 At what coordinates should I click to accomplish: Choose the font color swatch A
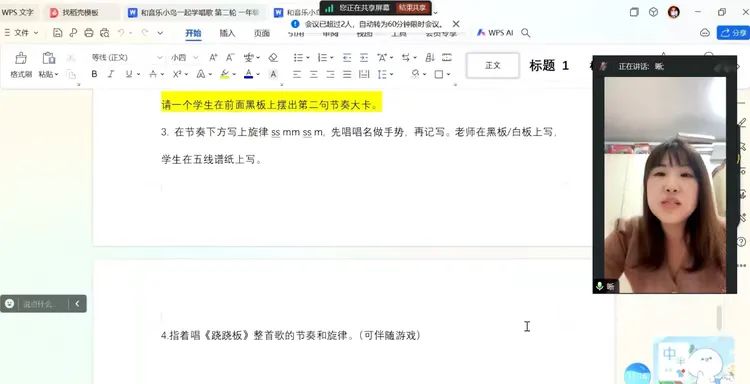pos(248,74)
